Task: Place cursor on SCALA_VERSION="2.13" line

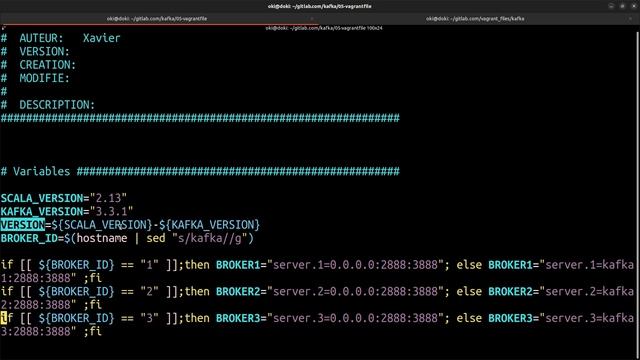Action: coord(64,198)
